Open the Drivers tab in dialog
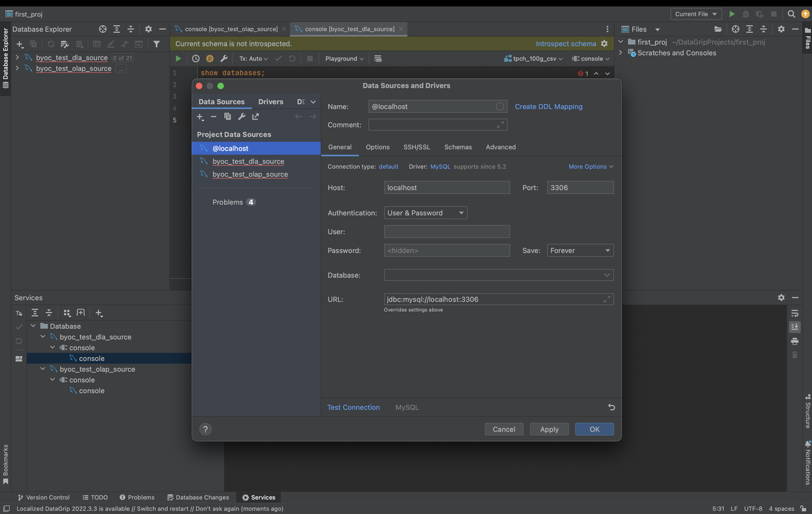812x514 pixels. click(x=270, y=101)
